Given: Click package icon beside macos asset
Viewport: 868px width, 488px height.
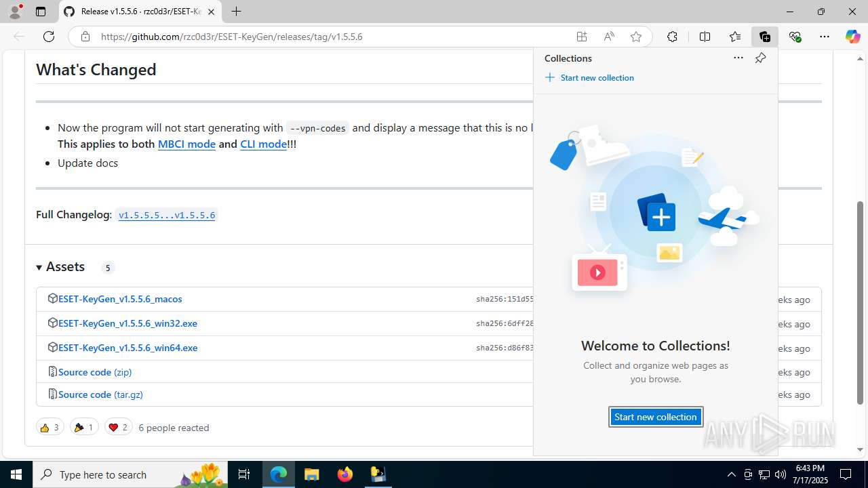Looking at the screenshot, I should 52,298.
